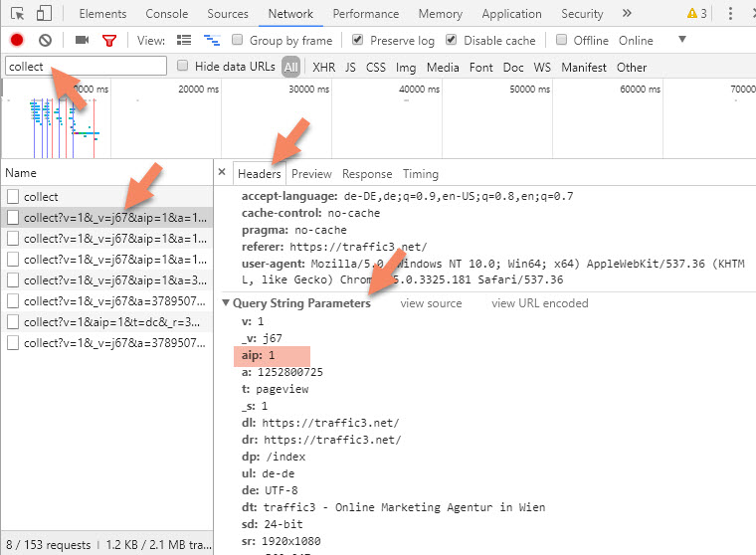Uncheck the Disable cache checkbox
Screen dimensions: 756x555
(452, 40)
